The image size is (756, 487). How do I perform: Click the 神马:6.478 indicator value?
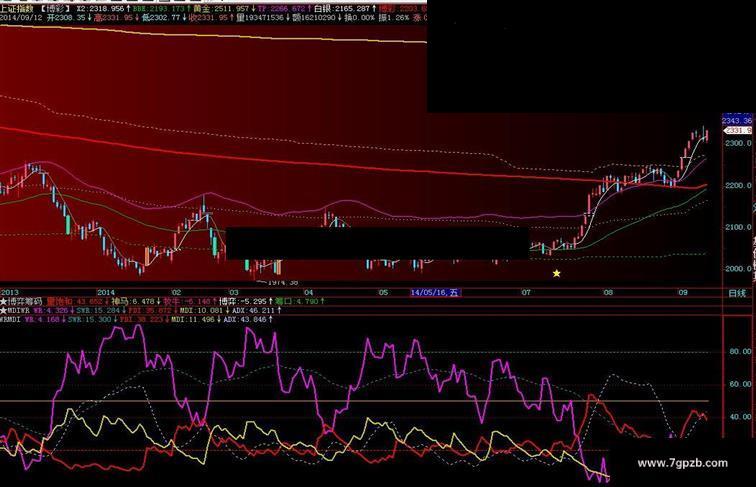pyautogui.click(x=135, y=301)
